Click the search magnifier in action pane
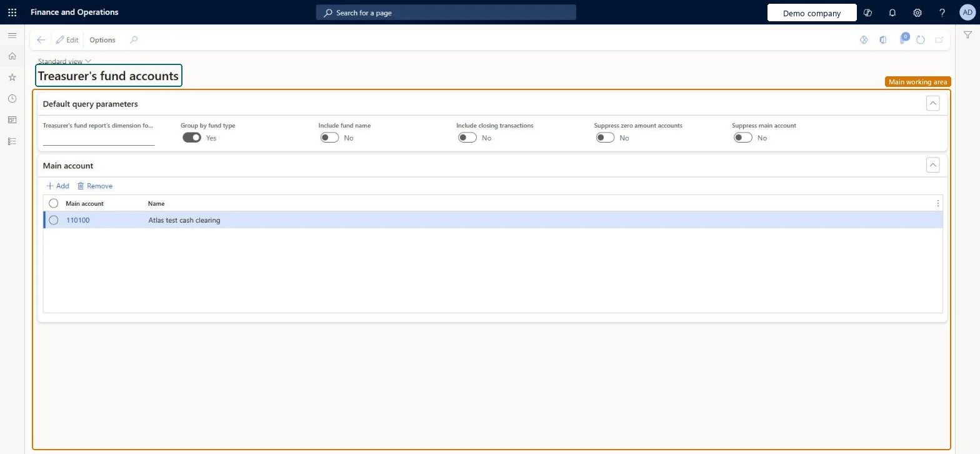Viewport: 980px width, 454px height. (x=134, y=40)
